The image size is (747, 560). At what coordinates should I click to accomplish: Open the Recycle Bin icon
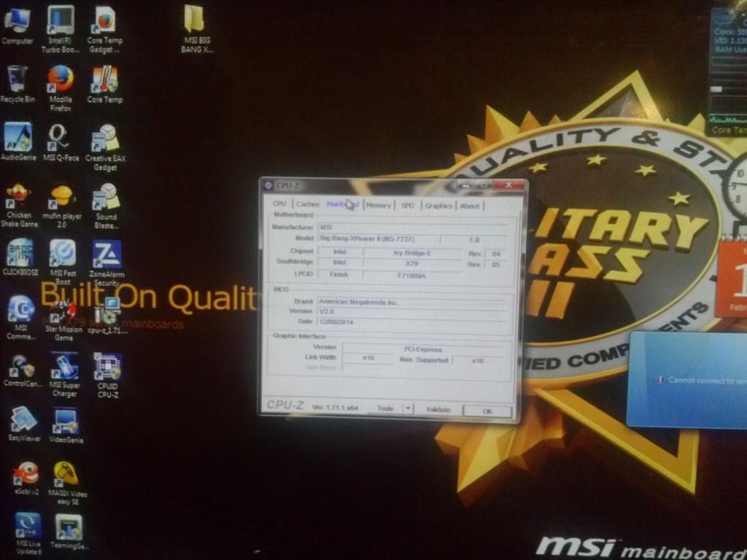point(18,85)
